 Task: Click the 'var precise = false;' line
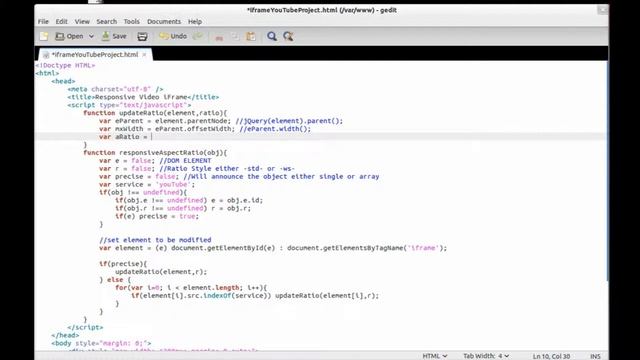[x=239, y=177]
